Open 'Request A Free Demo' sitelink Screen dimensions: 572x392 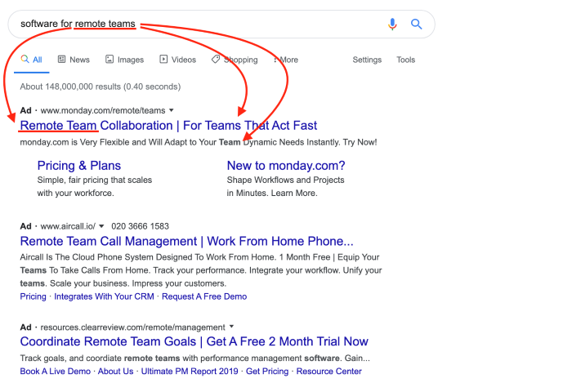click(x=204, y=296)
